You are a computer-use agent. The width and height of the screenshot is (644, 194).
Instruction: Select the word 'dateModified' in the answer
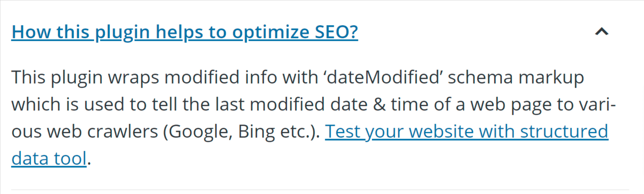pyautogui.click(x=383, y=77)
